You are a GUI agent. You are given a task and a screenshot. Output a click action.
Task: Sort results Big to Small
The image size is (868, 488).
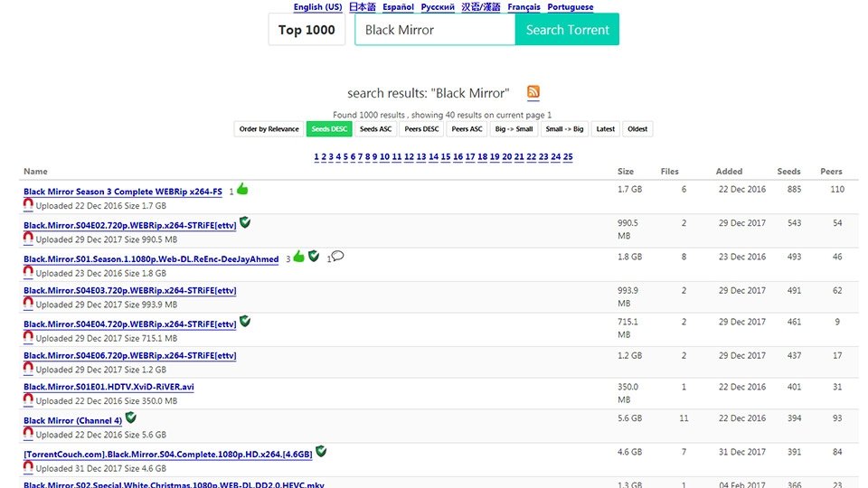click(x=514, y=129)
